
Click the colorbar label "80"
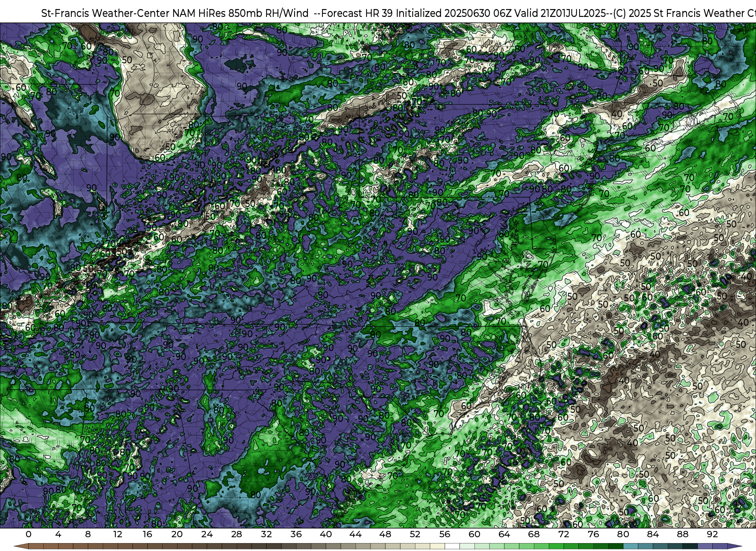click(x=623, y=534)
